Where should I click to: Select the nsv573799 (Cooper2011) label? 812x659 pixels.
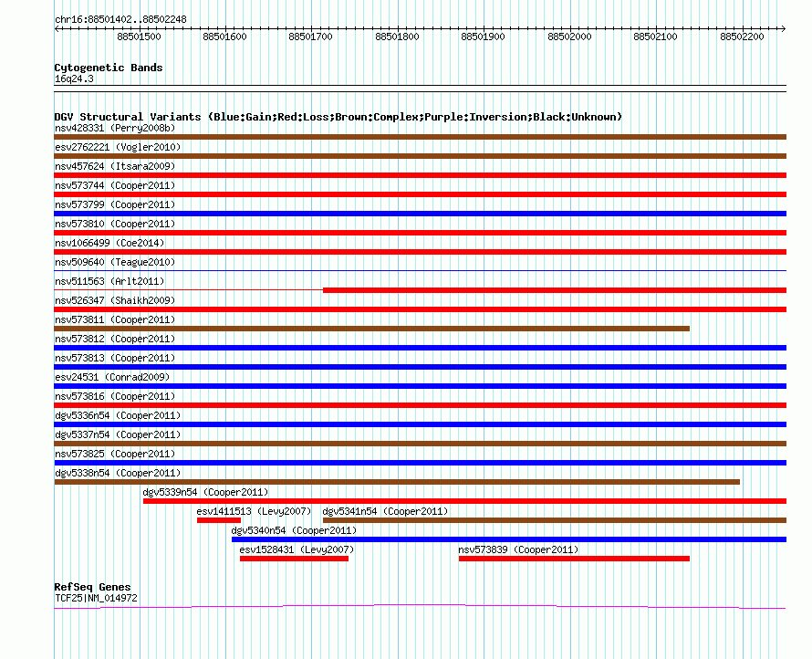click(x=115, y=204)
